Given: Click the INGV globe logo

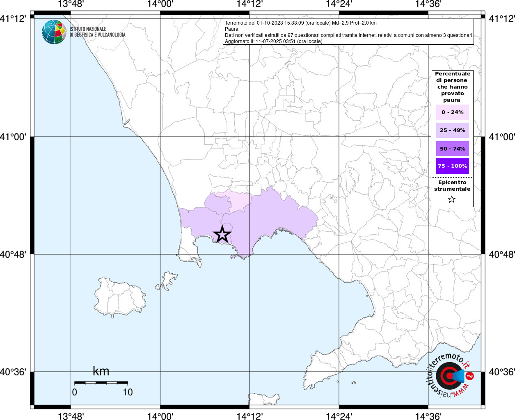Looking at the screenshot, I should tap(54, 32).
